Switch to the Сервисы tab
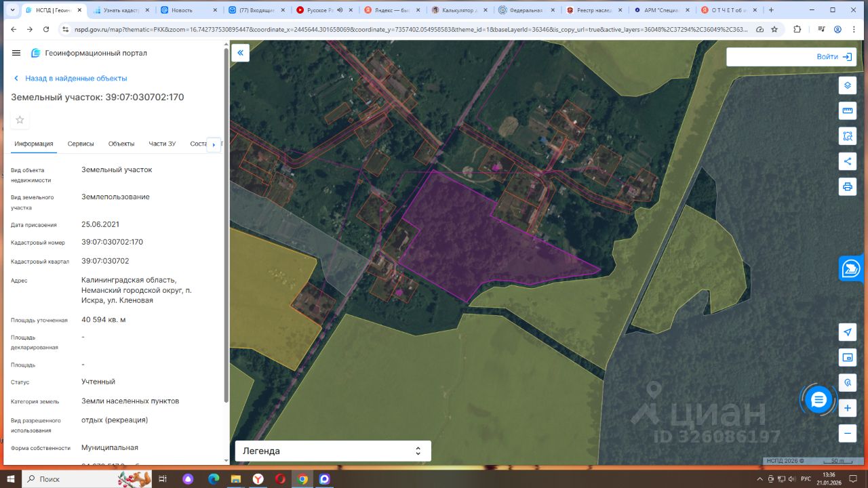 coord(81,144)
